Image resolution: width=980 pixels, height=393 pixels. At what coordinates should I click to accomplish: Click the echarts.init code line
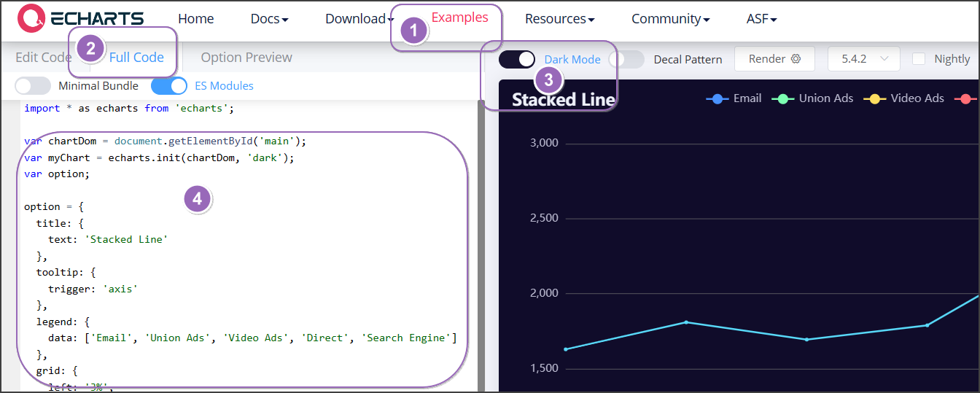click(159, 157)
